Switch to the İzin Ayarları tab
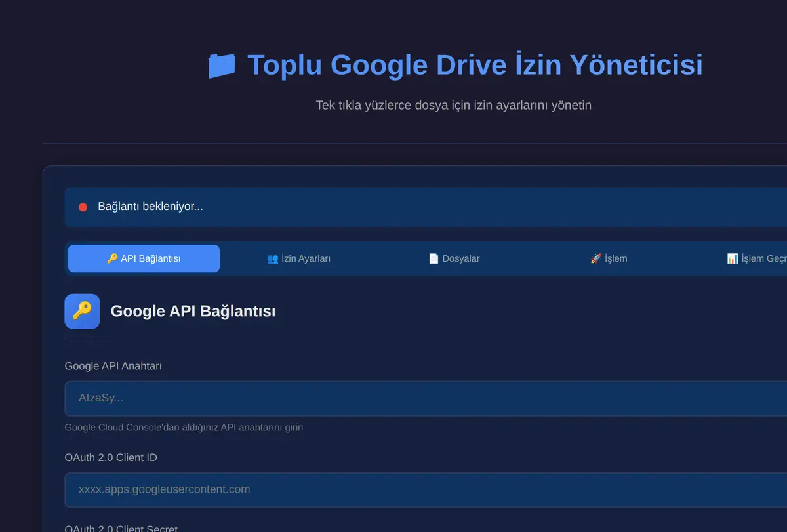Image resolution: width=787 pixels, height=532 pixels. click(x=298, y=258)
